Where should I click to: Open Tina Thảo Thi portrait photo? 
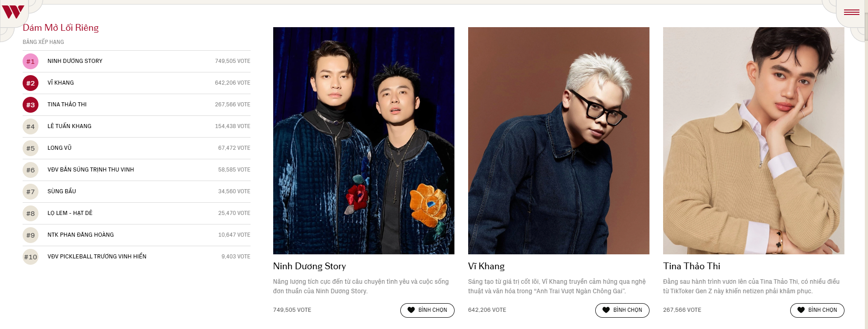tap(754, 141)
